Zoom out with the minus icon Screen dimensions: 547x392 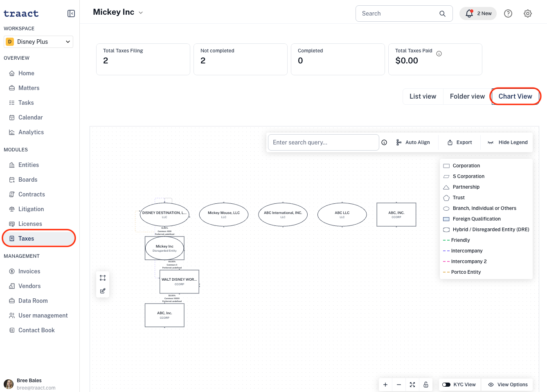point(399,385)
